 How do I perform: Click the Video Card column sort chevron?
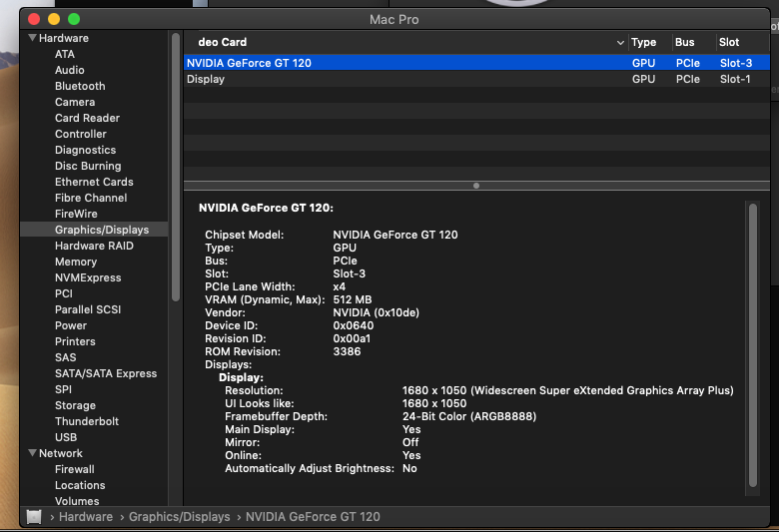[620, 43]
